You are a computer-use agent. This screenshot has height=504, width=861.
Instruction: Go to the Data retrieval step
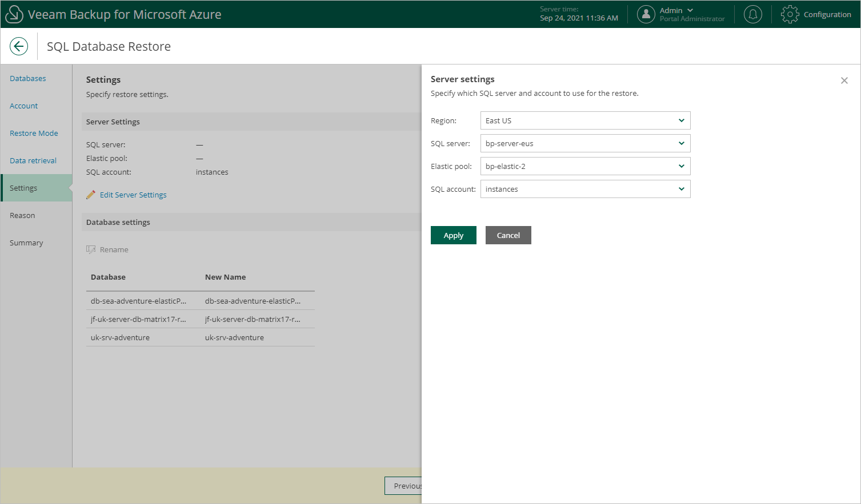(33, 160)
